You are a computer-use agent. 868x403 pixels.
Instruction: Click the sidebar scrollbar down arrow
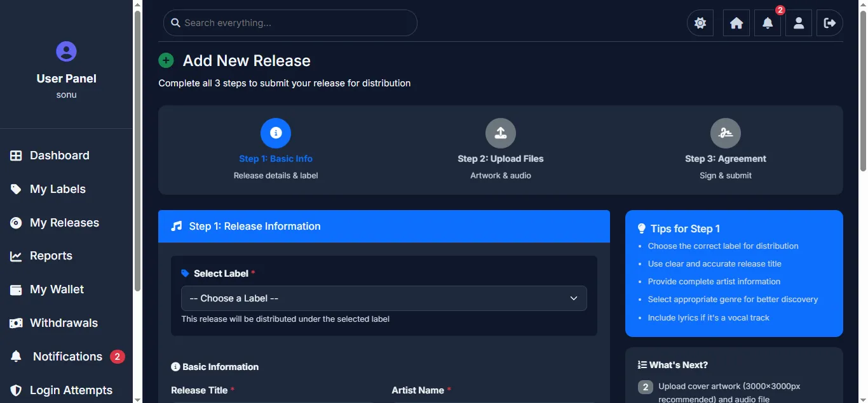click(138, 399)
